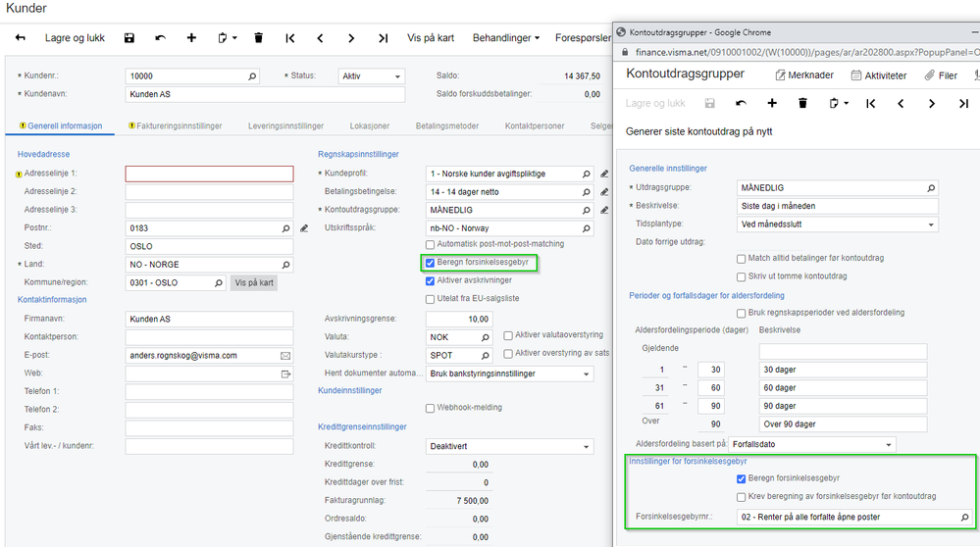Click undo icon in Kontoutdragsgrupper window
The height and width of the screenshot is (547, 980).
[741, 104]
